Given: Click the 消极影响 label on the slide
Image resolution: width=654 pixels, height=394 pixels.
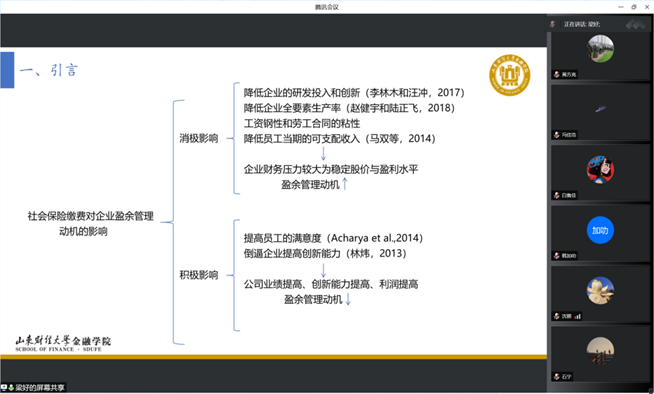Looking at the screenshot, I should tap(199, 138).
